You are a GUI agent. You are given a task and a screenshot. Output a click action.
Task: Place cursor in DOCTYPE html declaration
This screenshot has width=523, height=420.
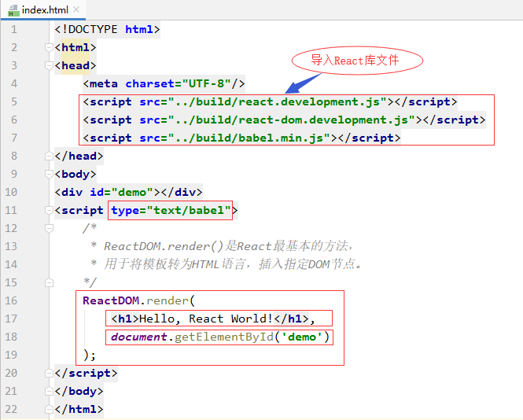(108, 29)
